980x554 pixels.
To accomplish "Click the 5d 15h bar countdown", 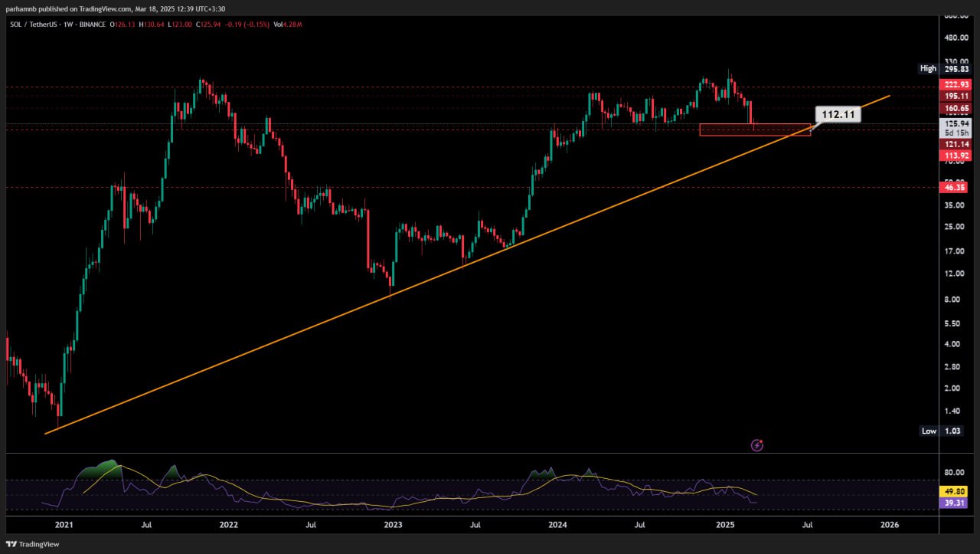I will 956,133.
